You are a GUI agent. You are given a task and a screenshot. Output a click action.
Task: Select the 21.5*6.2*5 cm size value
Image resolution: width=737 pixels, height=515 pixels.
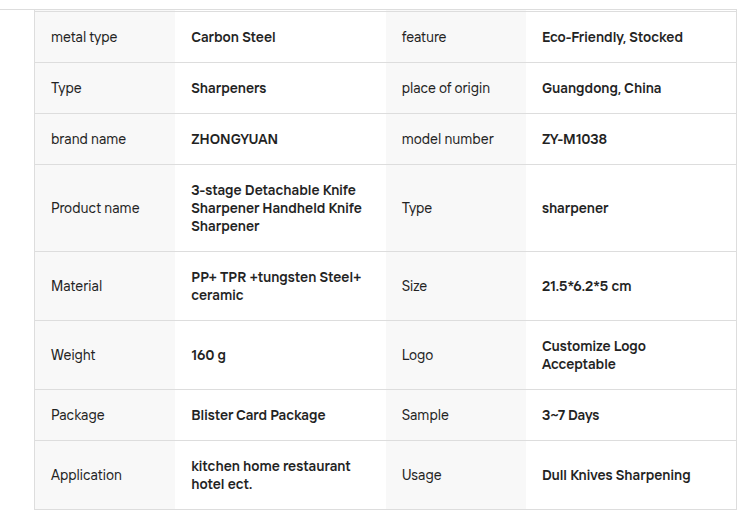(586, 286)
